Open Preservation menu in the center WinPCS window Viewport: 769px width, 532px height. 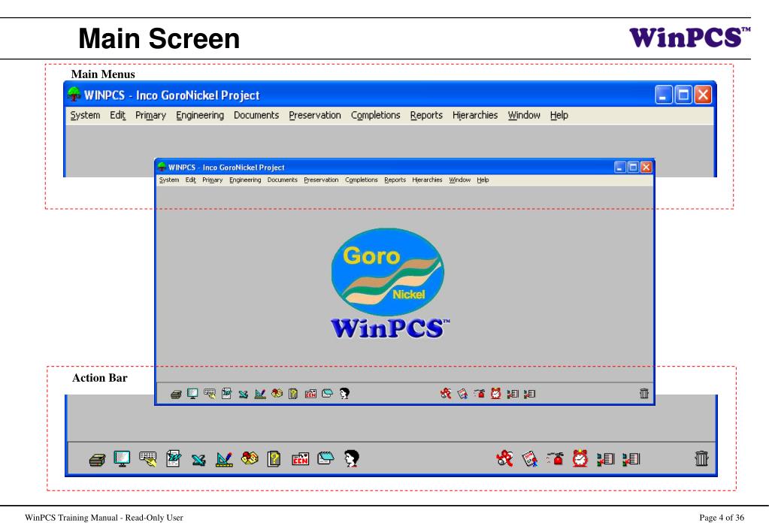321,180
